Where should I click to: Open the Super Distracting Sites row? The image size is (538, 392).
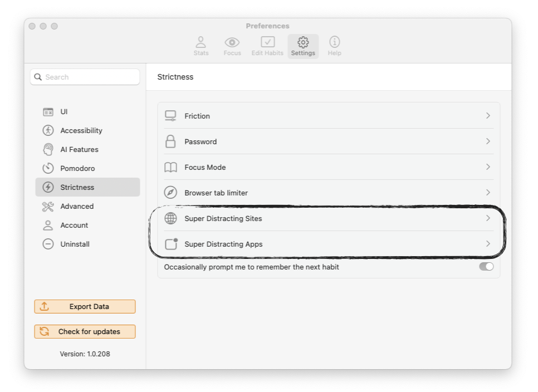pyautogui.click(x=329, y=218)
